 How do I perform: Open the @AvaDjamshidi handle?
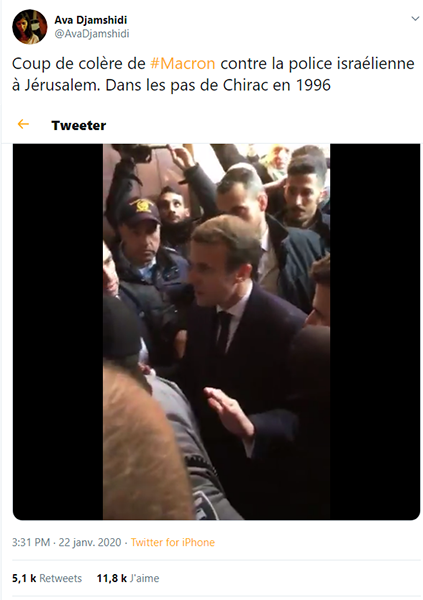click(x=91, y=34)
